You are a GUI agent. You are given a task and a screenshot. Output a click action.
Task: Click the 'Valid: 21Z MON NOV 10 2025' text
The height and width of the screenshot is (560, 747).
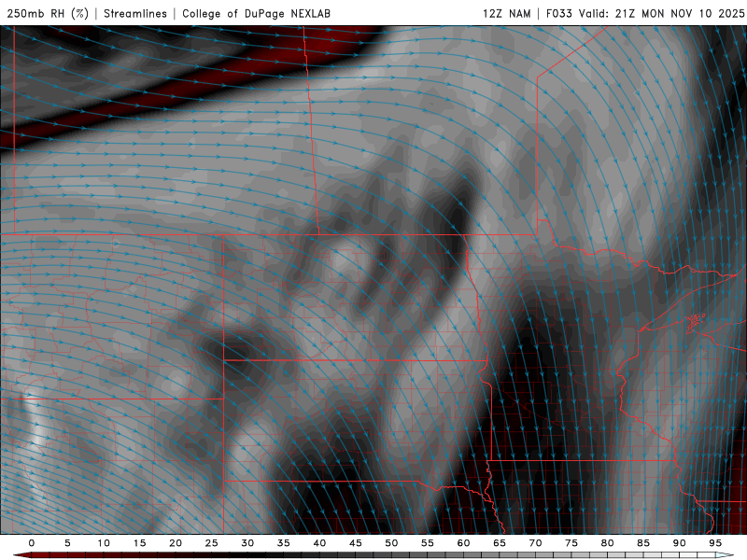(x=662, y=13)
